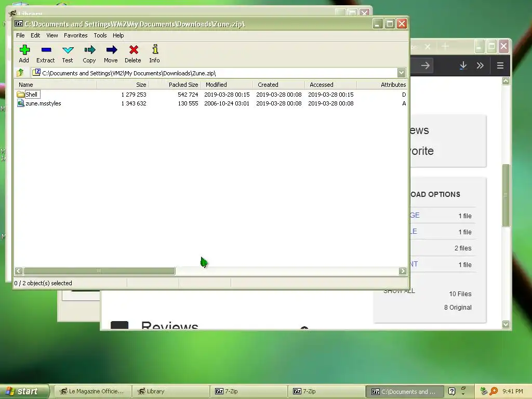Click browser scroll down arrow
532x399 pixels.
tap(506, 324)
